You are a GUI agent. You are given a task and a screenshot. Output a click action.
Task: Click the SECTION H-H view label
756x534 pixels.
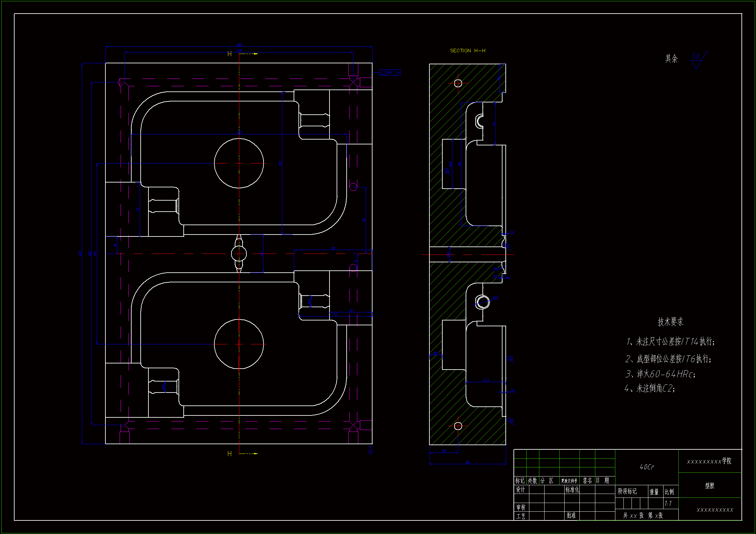[x=467, y=51]
